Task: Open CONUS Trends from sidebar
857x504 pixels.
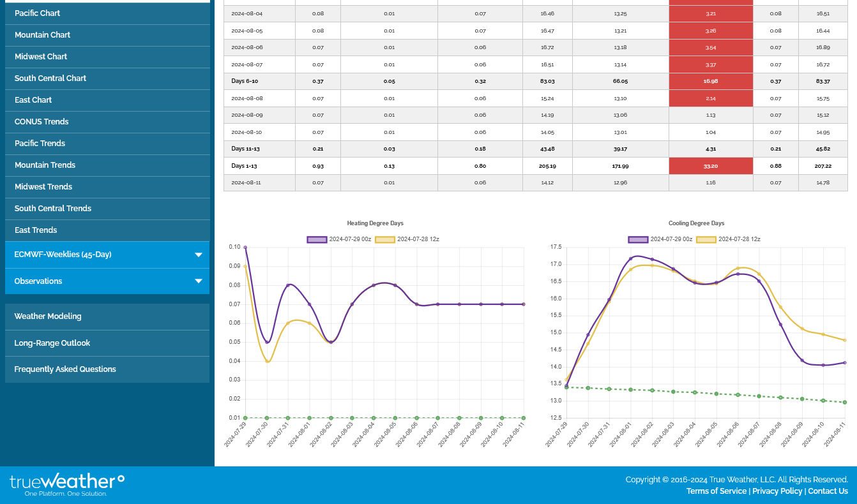Action: click(x=42, y=122)
